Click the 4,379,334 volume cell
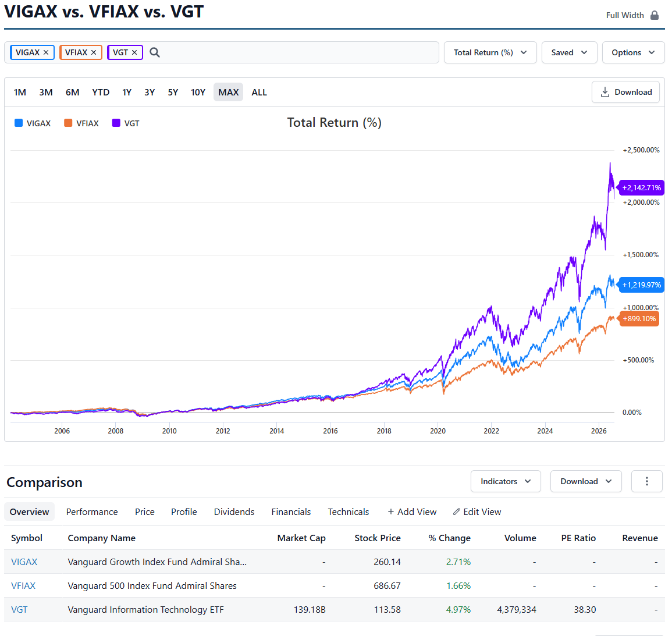672x636 pixels. tap(517, 609)
